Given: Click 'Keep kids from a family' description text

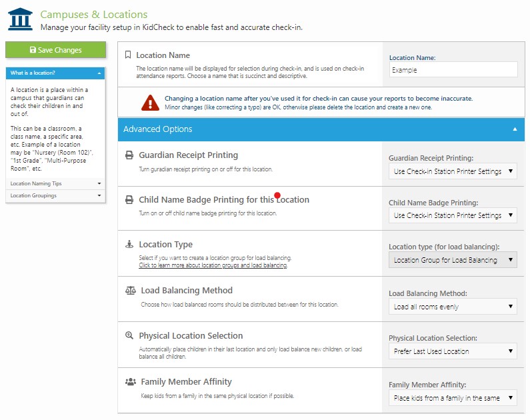Looking at the screenshot, I should (x=217, y=396).
